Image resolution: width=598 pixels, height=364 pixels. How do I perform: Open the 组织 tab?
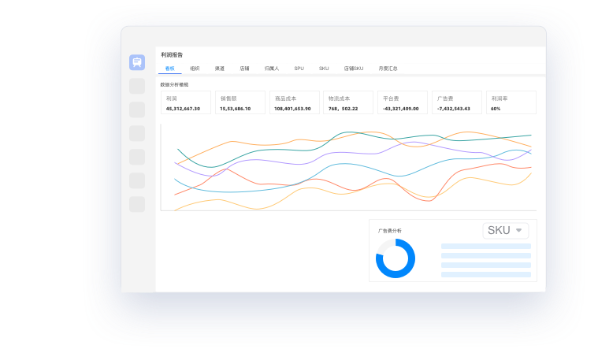pyautogui.click(x=195, y=69)
